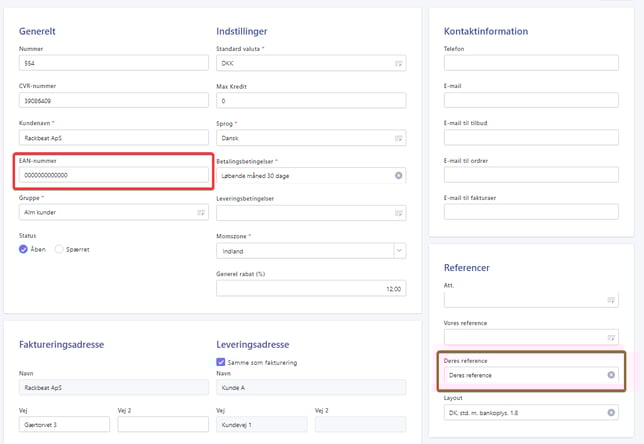
Task: Open the Att. reference lookup icon
Action: click(611, 300)
